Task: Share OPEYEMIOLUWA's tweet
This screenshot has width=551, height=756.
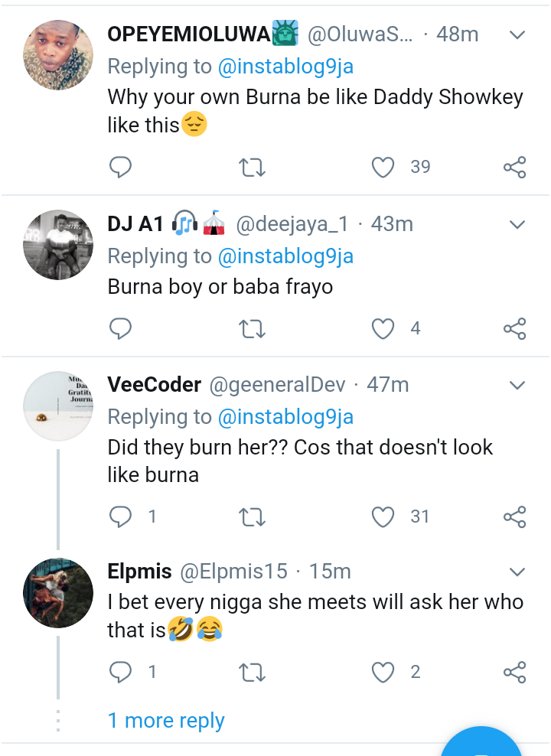Action: pyautogui.click(x=514, y=168)
